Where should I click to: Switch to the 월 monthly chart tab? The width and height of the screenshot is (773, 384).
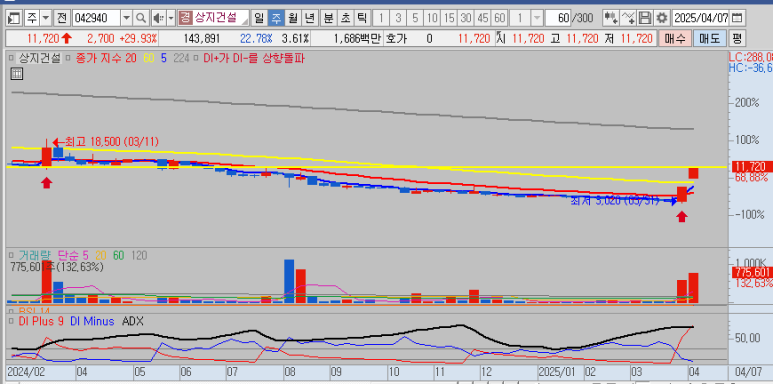click(x=293, y=18)
